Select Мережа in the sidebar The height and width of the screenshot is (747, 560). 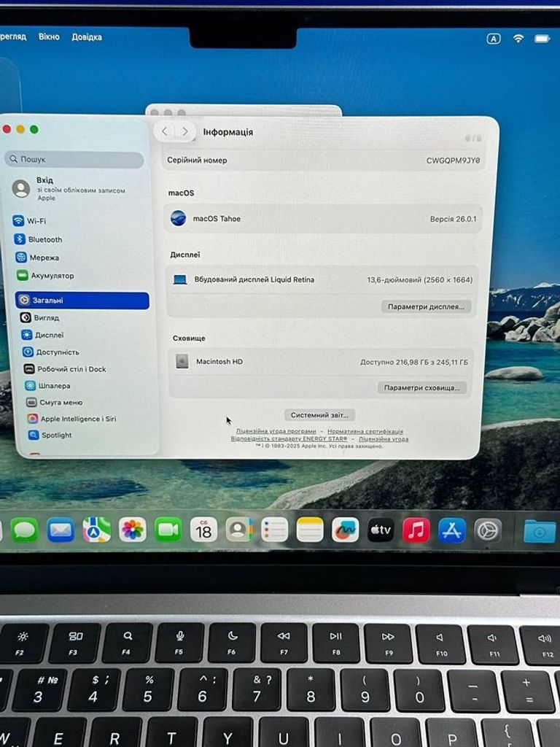click(38, 258)
